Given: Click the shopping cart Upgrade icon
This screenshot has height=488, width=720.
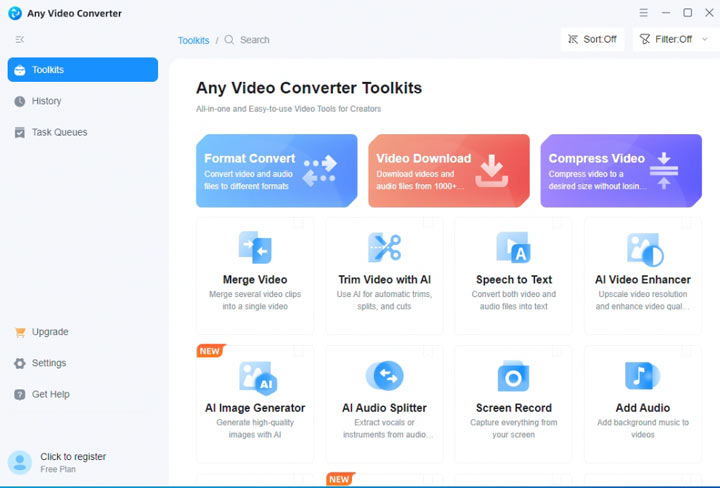Looking at the screenshot, I should tap(20, 332).
